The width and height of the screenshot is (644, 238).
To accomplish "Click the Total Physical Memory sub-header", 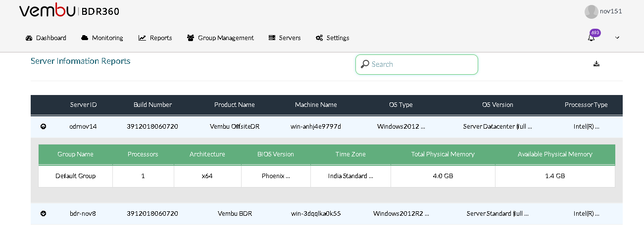I will 443,154.
